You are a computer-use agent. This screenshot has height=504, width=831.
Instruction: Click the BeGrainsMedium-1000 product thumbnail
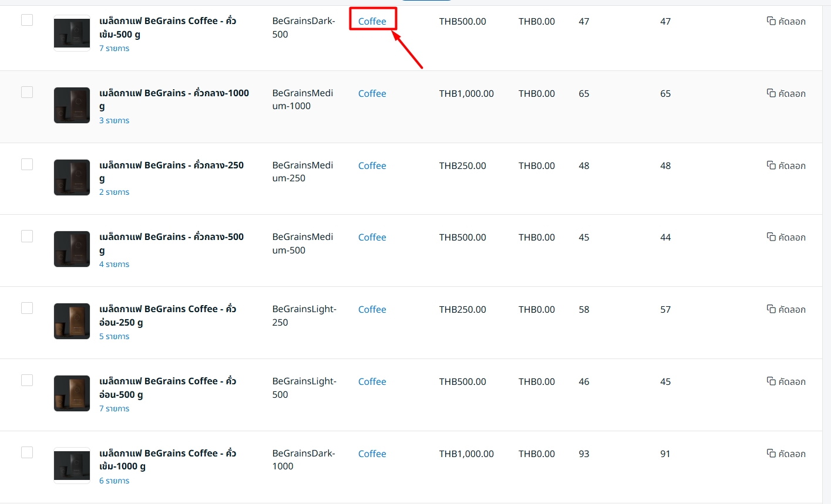coord(72,106)
